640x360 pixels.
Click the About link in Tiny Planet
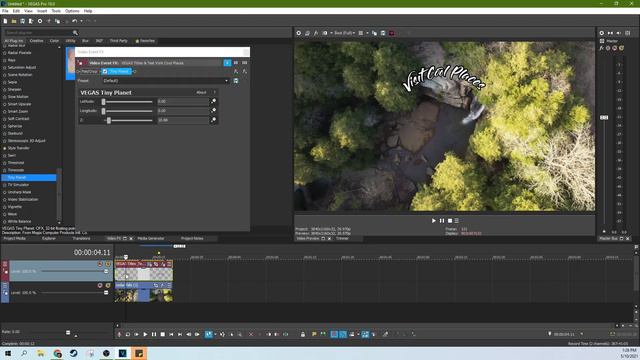[201, 93]
